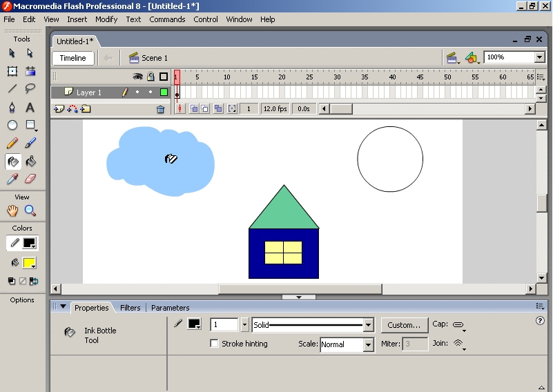Click the Timeline button
This screenshot has width=553, height=392.
[x=73, y=58]
